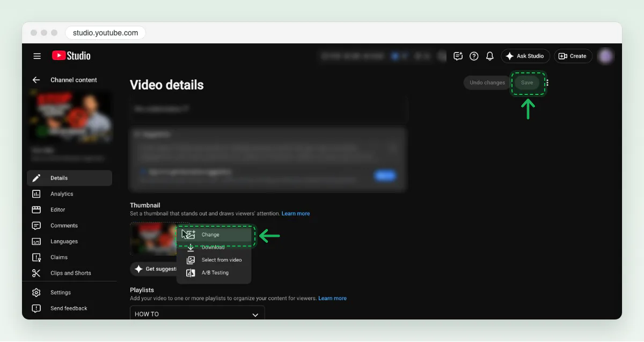
Task: Click the feedback chat icon in header
Action: (458, 56)
